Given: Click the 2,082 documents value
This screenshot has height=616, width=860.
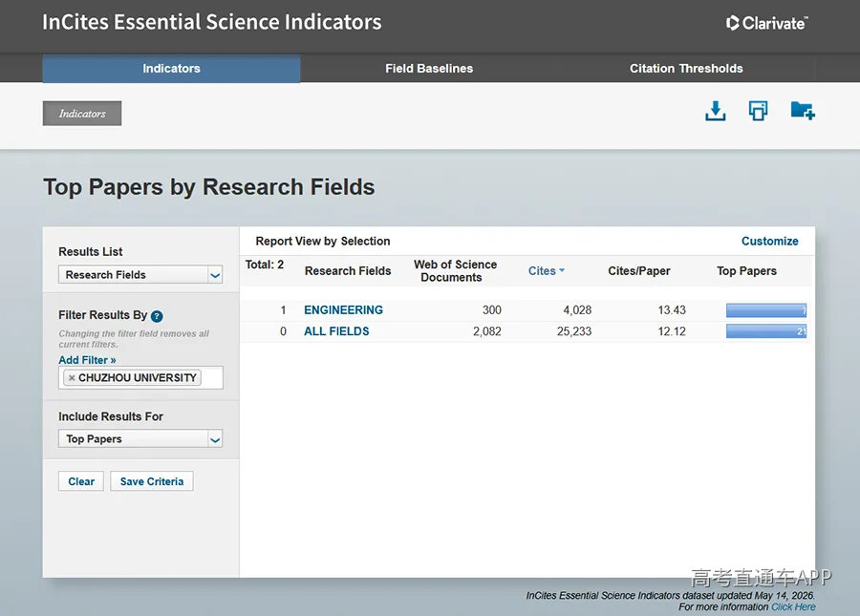Looking at the screenshot, I should pyautogui.click(x=487, y=331).
